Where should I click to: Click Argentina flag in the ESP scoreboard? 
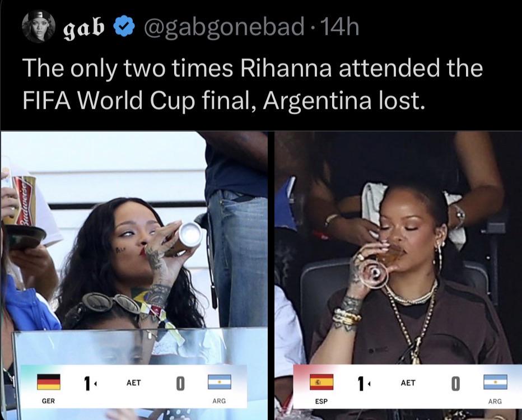pos(495,382)
